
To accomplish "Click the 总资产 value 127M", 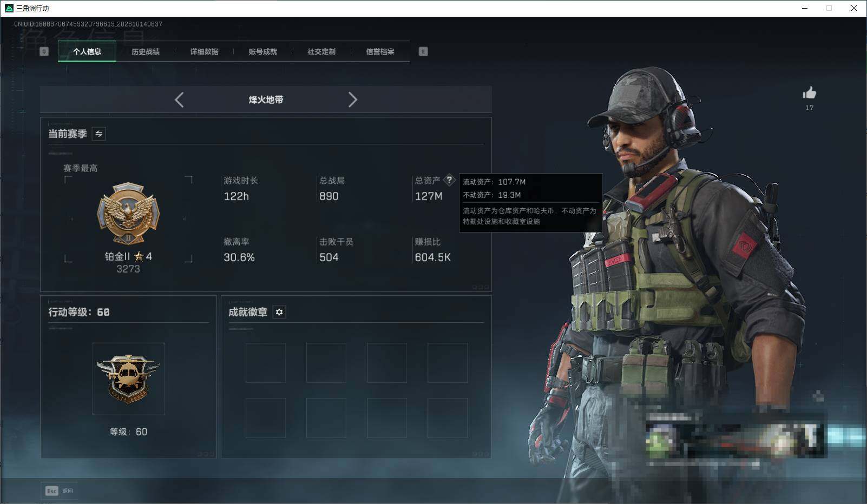I will 429,196.
